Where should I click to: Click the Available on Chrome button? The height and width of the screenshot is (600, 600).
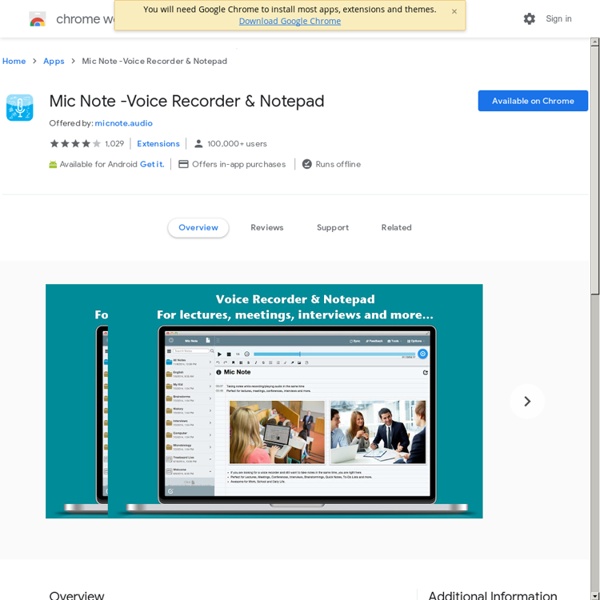click(533, 101)
